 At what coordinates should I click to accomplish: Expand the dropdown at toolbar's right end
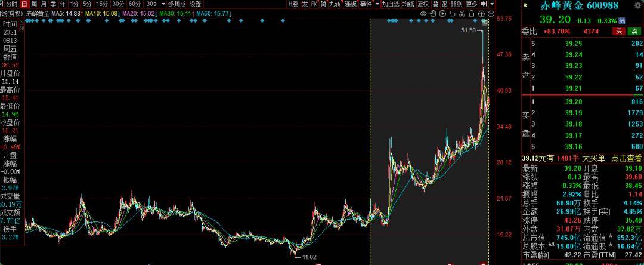[x=492, y=4]
